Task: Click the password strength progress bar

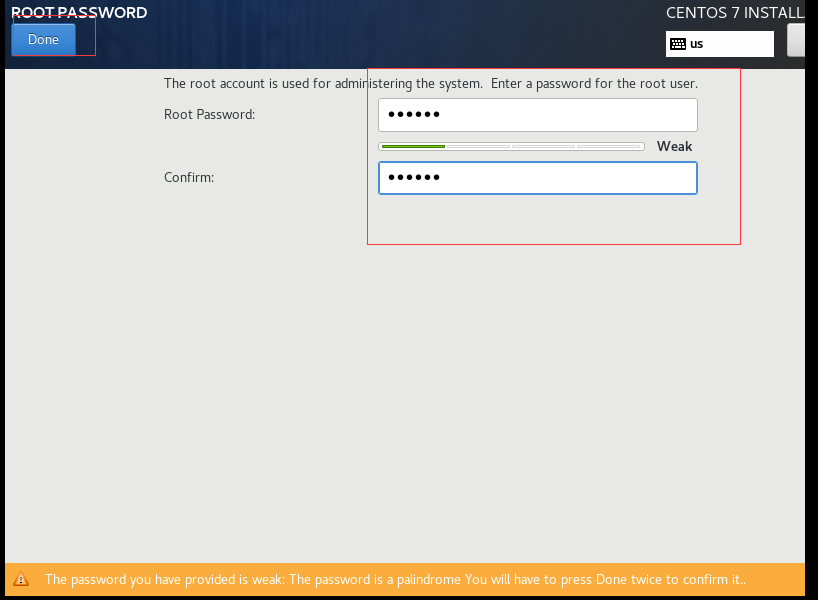Action: (511, 147)
